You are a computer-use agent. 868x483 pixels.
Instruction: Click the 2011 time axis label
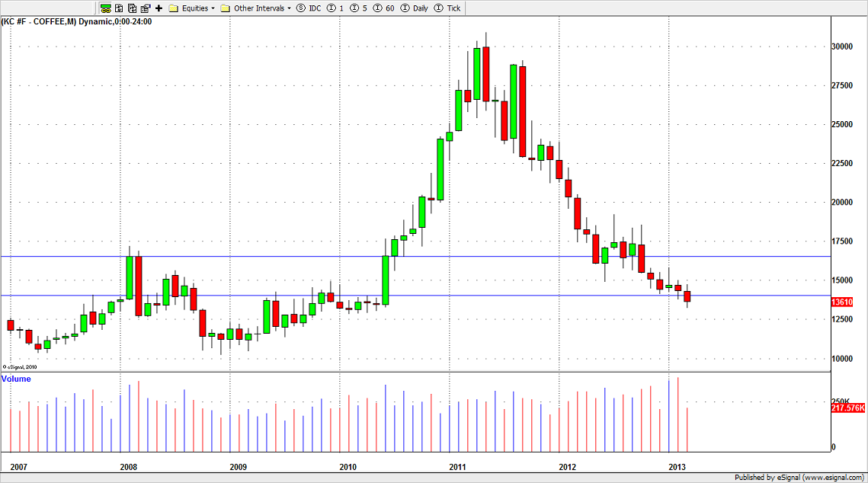pos(457,467)
